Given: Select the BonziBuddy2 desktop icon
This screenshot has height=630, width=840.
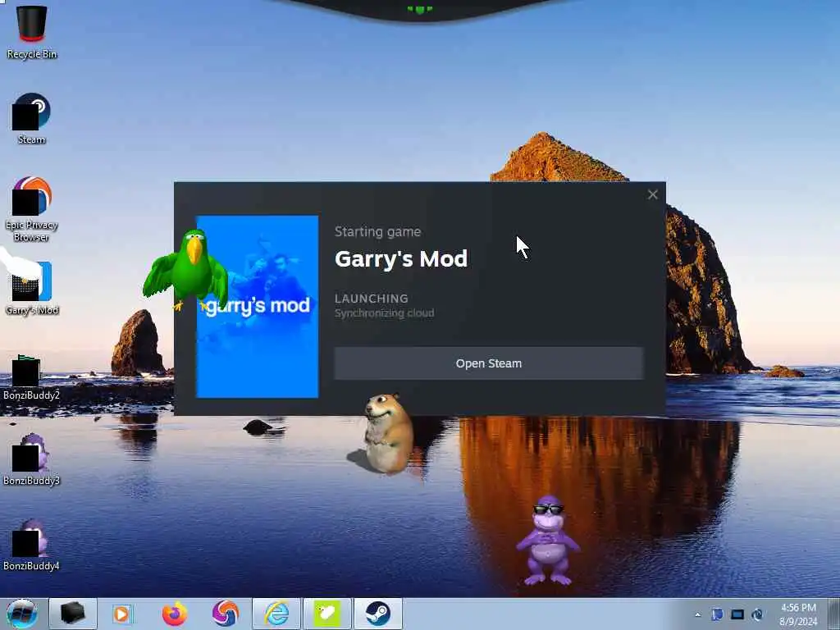Looking at the screenshot, I should click(x=32, y=377).
